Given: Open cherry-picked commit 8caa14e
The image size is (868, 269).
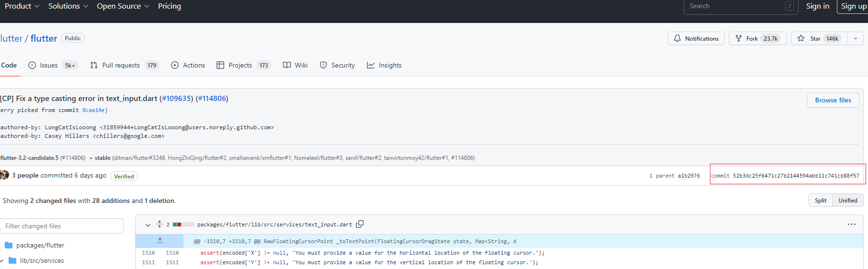Looking at the screenshot, I should pos(93,110).
